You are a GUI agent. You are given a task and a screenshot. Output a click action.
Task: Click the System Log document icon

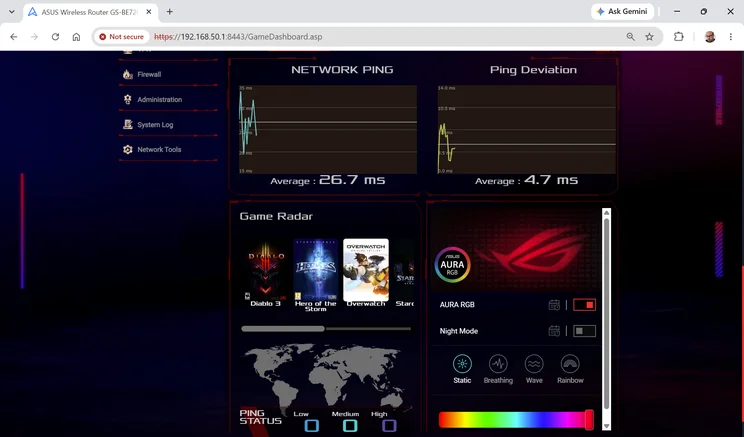tap(128, 124)
